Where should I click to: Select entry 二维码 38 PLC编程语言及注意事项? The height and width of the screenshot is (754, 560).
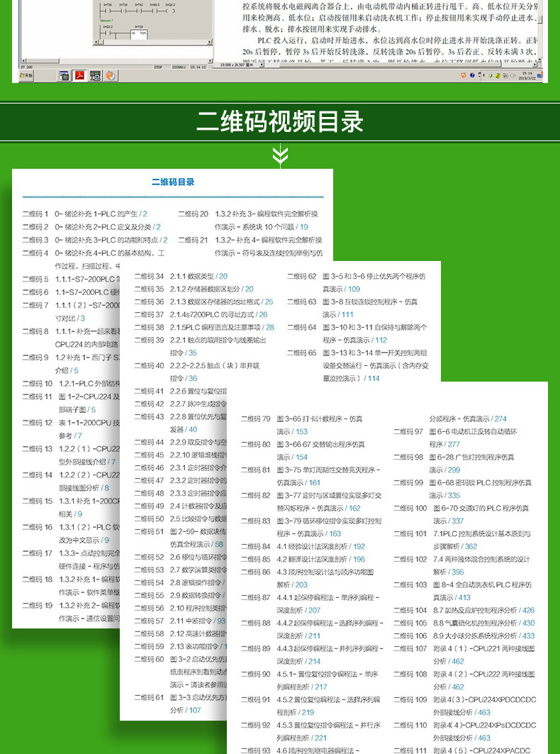coord(204,328)
